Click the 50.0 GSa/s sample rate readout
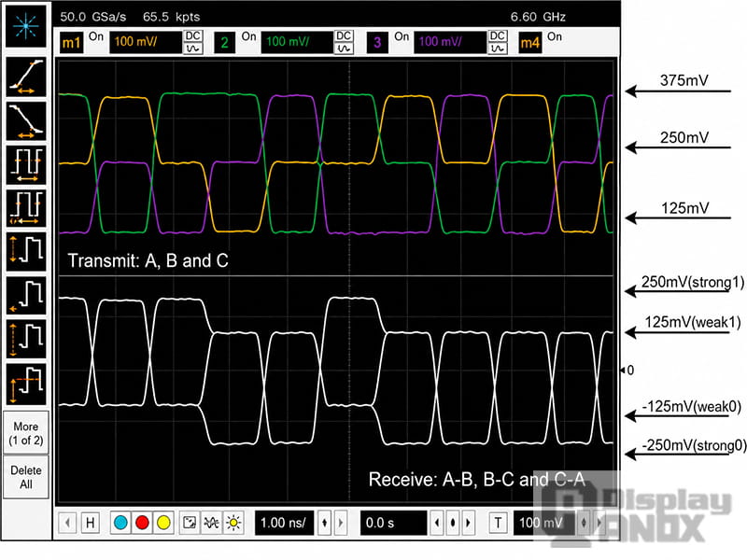The image size is (747, 560). coord(93,17)
